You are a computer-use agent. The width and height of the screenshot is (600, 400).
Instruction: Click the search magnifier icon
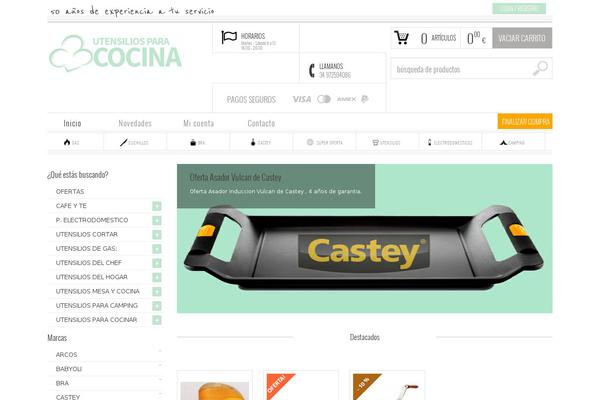[540, 69]
